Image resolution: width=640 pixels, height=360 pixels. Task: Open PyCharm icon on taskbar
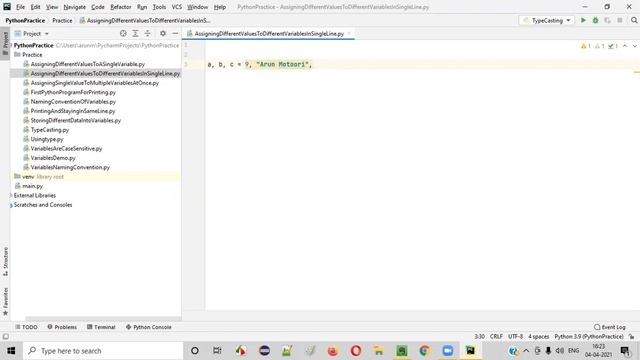point(470,351)
